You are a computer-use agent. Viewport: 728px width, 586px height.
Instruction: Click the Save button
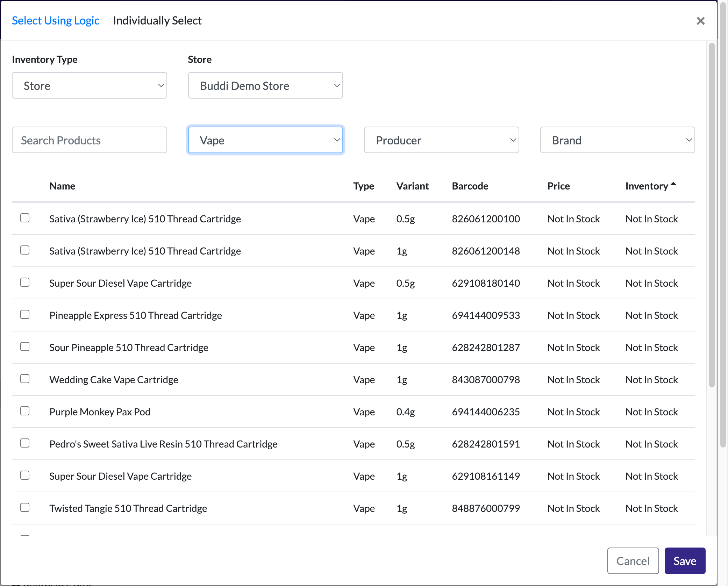pyautogui.click(x=685, y=561)
